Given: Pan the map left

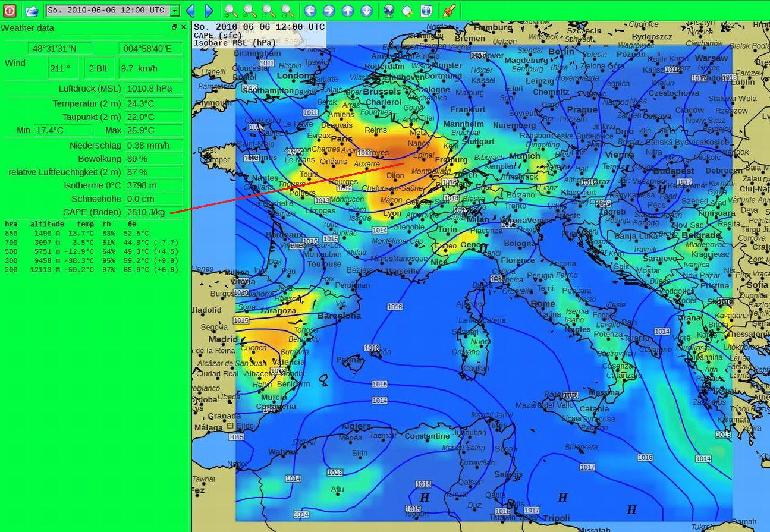Looking at the screenshot, I should (x=310, y=11).
